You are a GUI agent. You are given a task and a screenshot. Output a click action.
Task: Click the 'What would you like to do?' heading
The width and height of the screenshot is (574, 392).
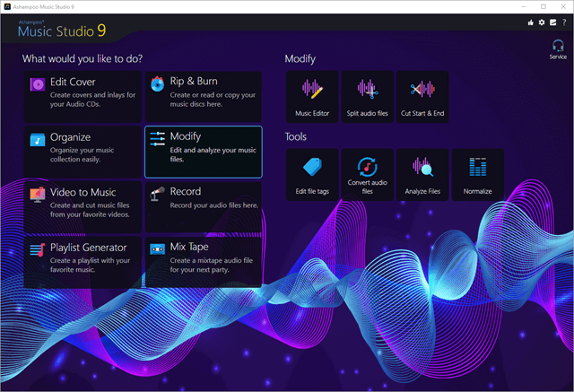tap(83, 59)
